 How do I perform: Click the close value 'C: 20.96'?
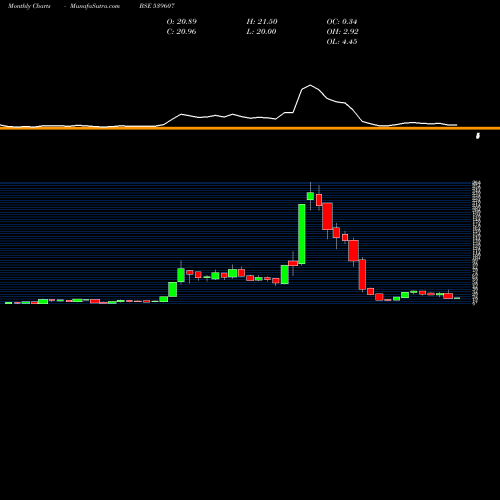(181, 32)
